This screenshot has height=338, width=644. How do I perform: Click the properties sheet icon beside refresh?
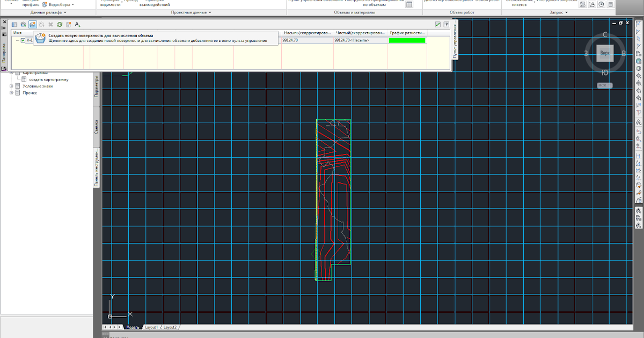click(69, 24)
